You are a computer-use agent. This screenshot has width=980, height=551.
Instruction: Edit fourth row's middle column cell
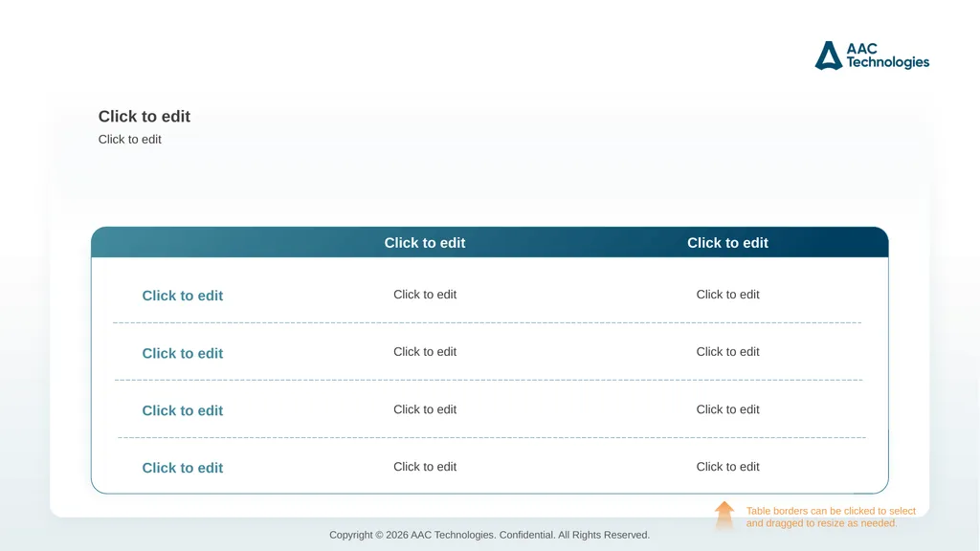point(425,467)
